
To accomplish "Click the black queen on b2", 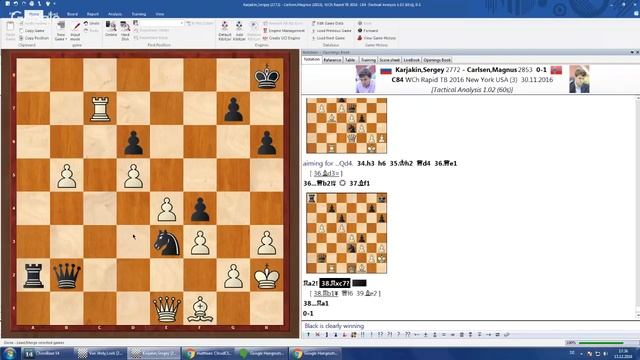I will click(67, 275).
